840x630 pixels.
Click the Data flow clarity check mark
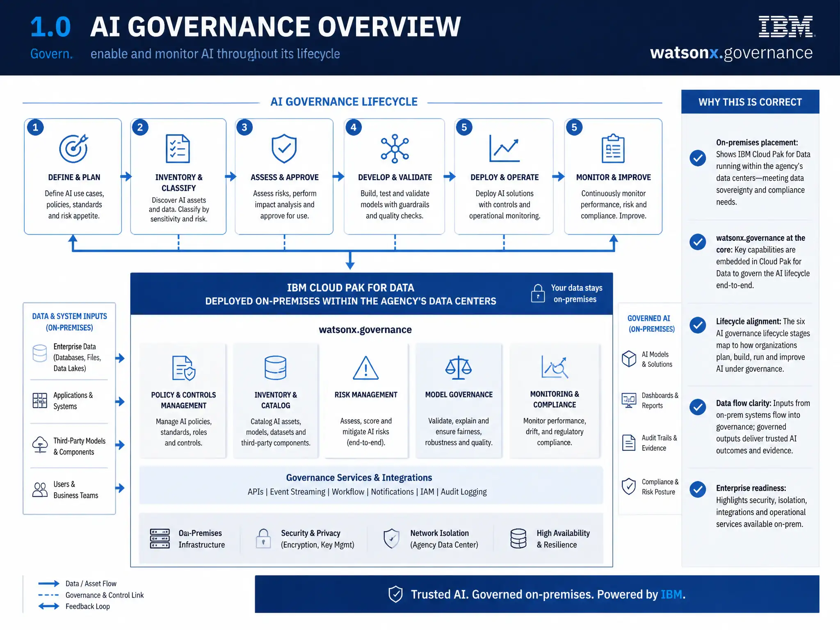698,407
